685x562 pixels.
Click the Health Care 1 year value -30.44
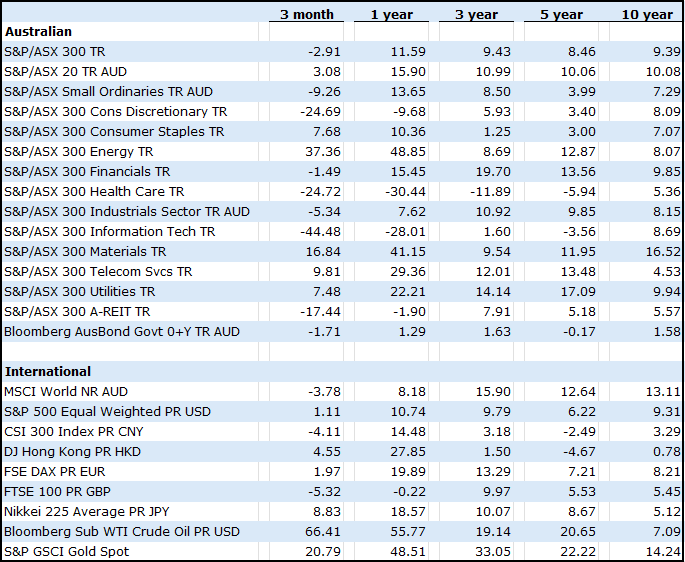(405, 191)
